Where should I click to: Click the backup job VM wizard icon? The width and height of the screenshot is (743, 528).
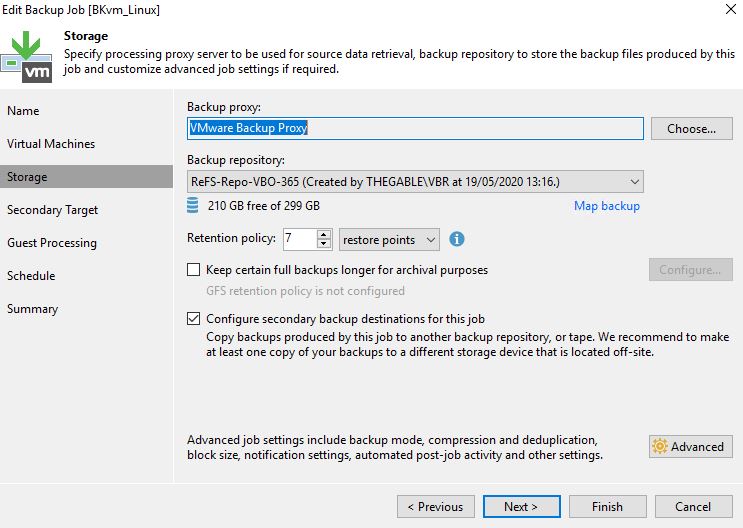(27, 57)
